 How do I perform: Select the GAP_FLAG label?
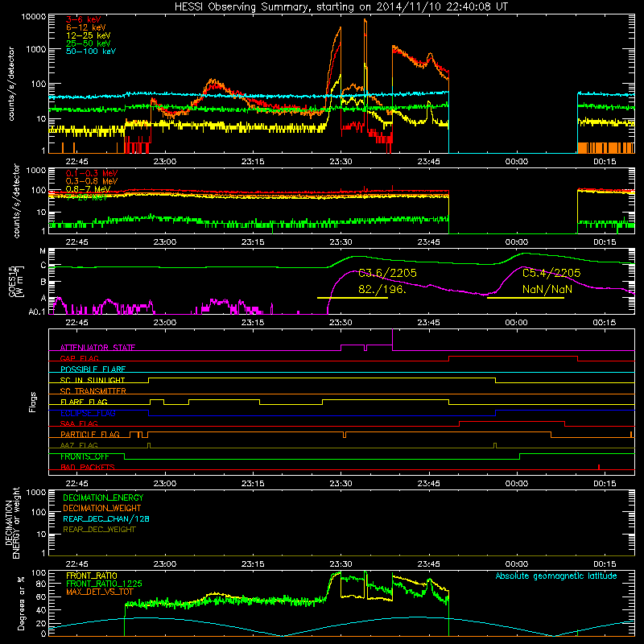79,358
